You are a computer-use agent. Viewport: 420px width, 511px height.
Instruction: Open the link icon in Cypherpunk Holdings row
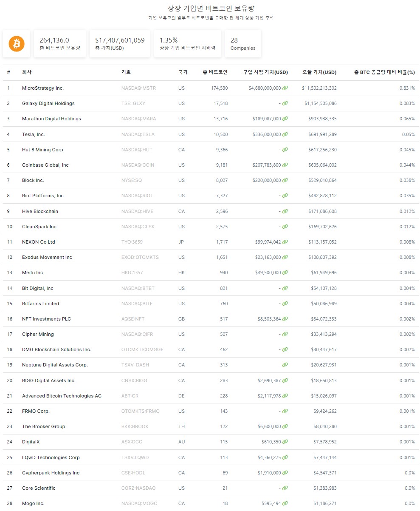pyautogui.click(x=285, y=473)
